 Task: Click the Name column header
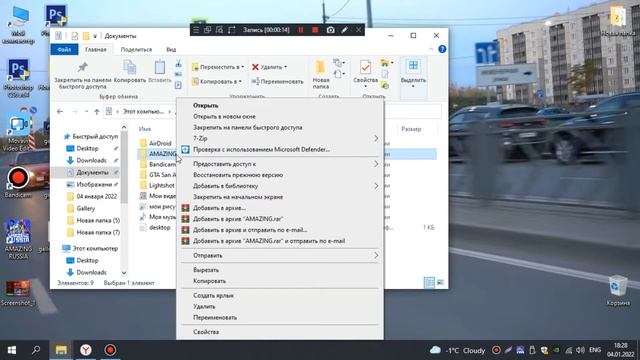pos(144,129)
